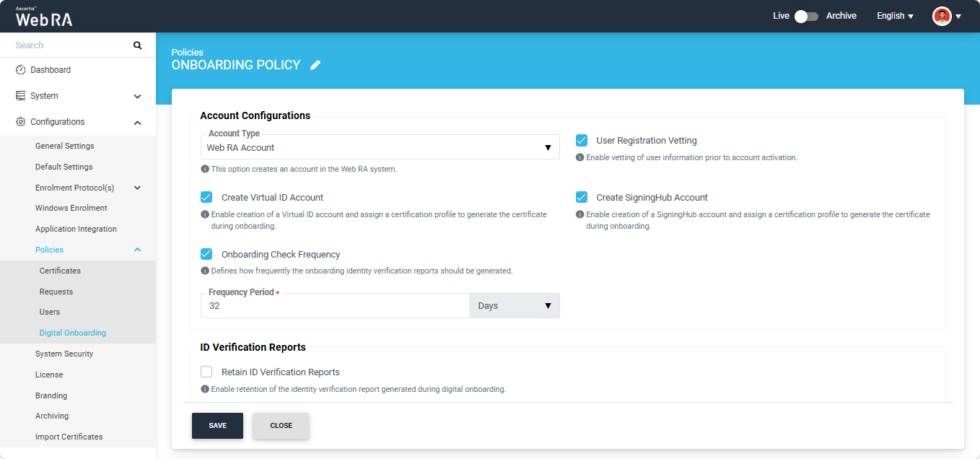Click the CLOSE button
Image resolution: width=980 pixels, height=459 pixels.
pos(281,426)
